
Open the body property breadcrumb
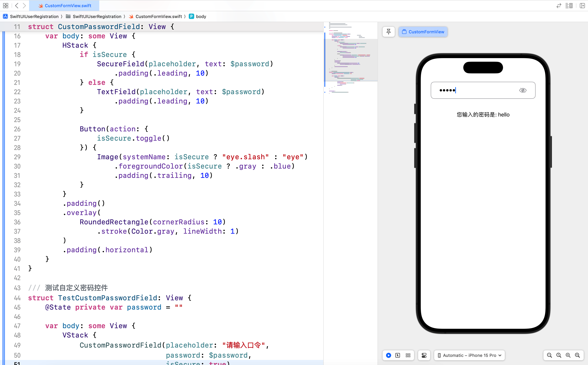click(x=198, y=16)
